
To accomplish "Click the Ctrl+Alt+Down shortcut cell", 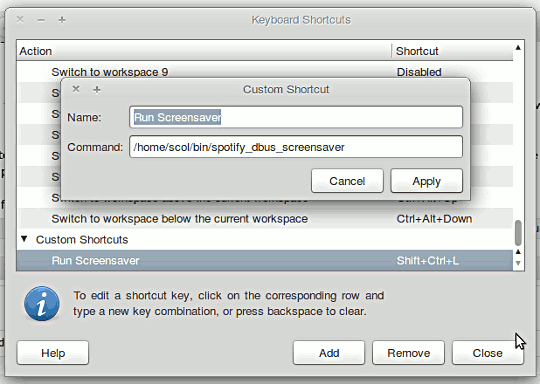I will pyautogui.click(x=434, y=219).
